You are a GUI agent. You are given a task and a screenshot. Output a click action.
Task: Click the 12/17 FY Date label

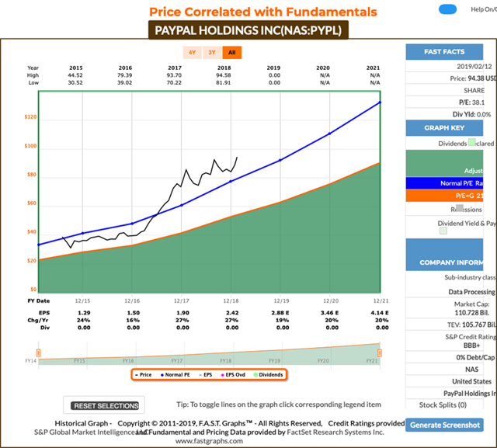(182, 300)
